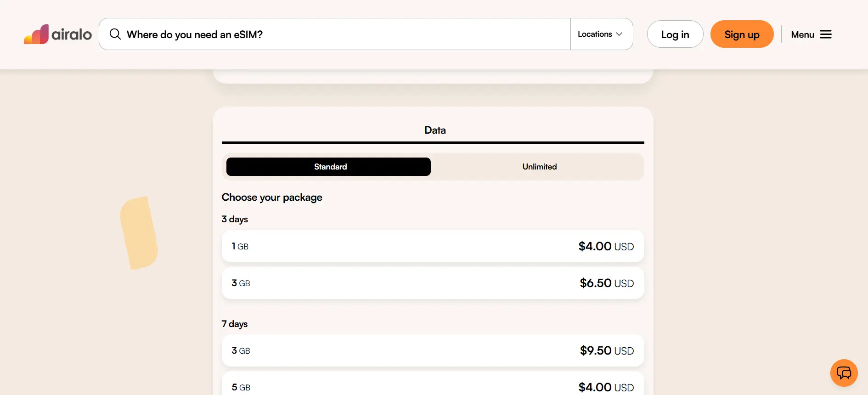Choose the 3-day 3 GB package

pos(433,283)
